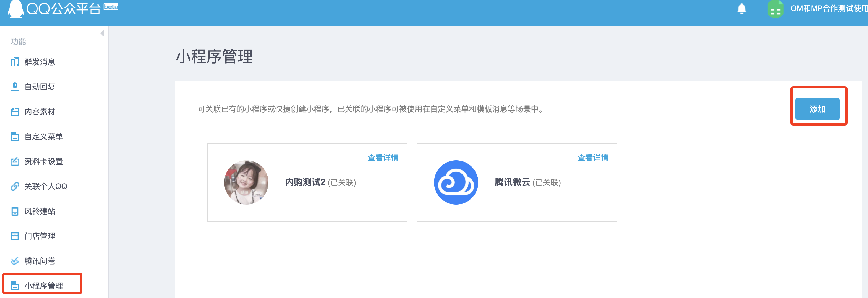
Task: Click the 内购测试2 name text
Action: tap(305, 182)
